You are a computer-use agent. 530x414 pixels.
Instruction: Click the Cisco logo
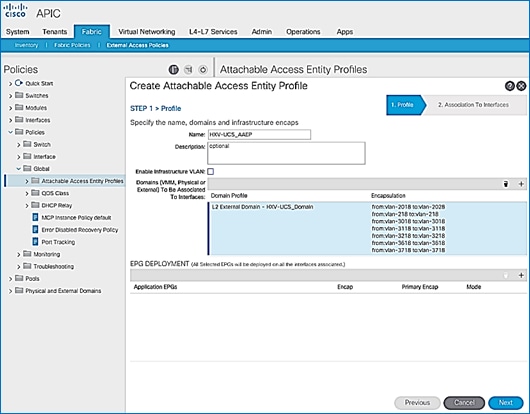15,10
